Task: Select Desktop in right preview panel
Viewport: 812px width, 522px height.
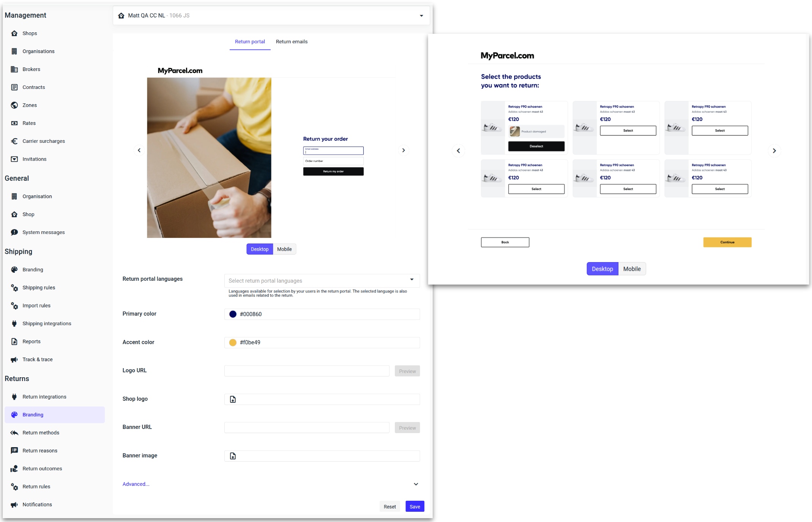Action: (x=602, y=269)
